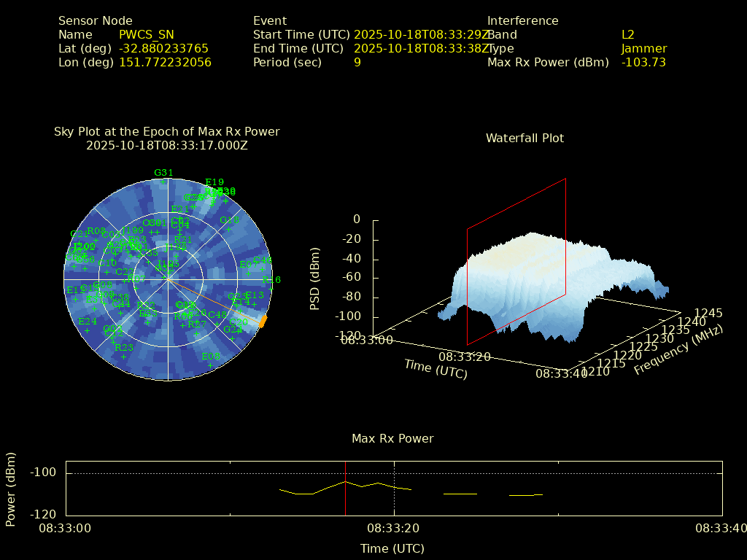Click the Max Rx Power value -103.73
Screen dimensions: 747x560
[x=643, y=62]
